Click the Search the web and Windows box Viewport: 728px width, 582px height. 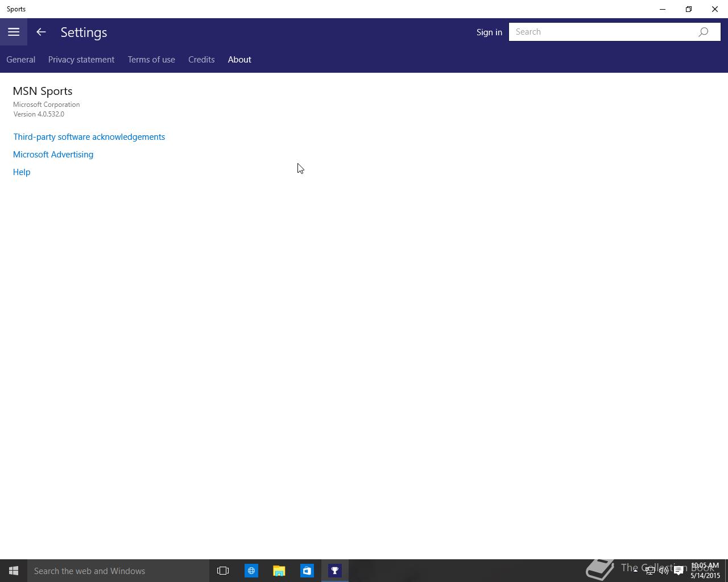click(x=118, y=571)
